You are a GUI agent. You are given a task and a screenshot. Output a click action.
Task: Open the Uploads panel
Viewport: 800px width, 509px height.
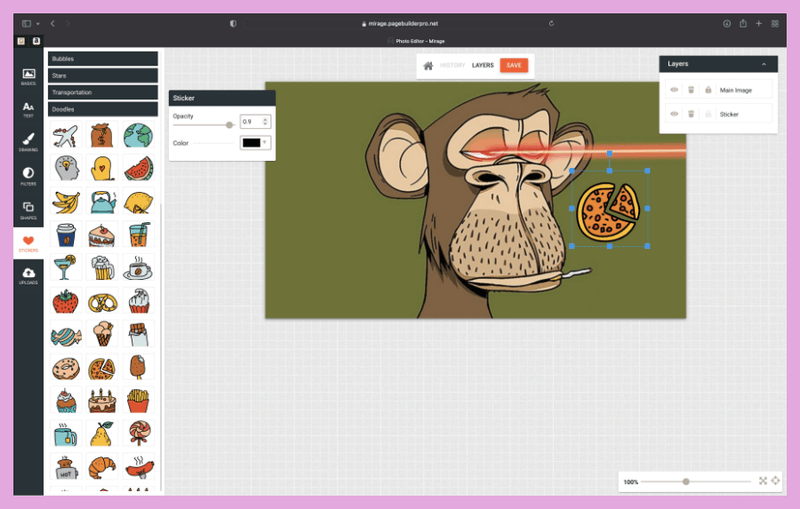(x=28, y=275)
